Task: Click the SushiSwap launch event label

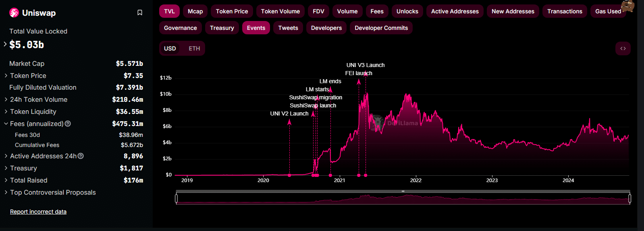Action: pos(313,105)
